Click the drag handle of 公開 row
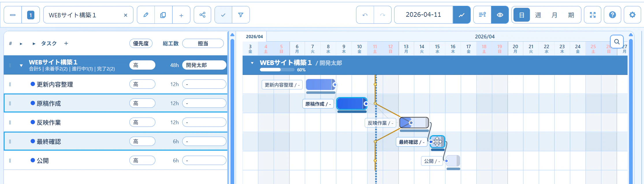This screenshot has width=644, height=184. tap(10, 161)
